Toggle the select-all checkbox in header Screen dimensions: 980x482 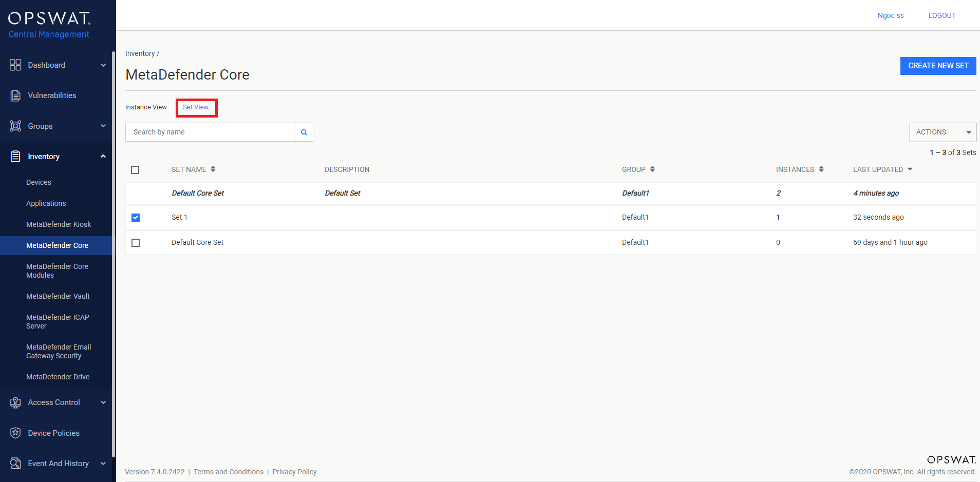point(135,170)
